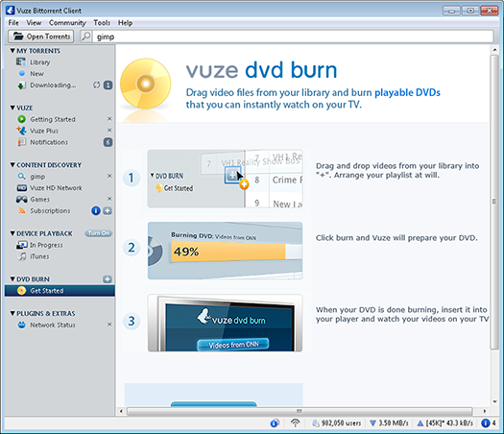Collapse the Device Playback section
The width and height of the screenshot is (504, 434).
point(12,233)
